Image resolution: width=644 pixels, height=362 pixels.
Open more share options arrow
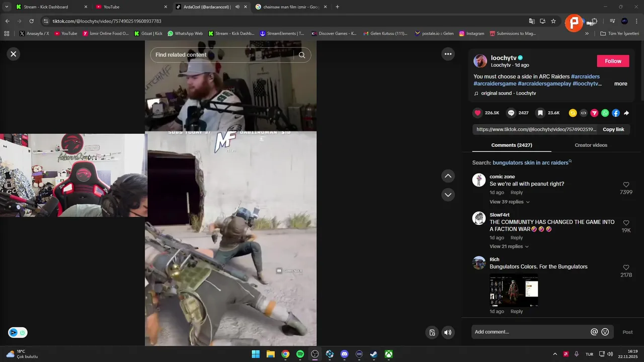pyautogui.click(x=626, y=113)
